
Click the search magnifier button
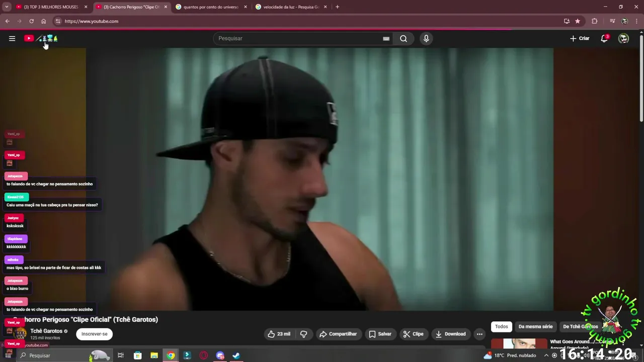[x=404, y=38]
